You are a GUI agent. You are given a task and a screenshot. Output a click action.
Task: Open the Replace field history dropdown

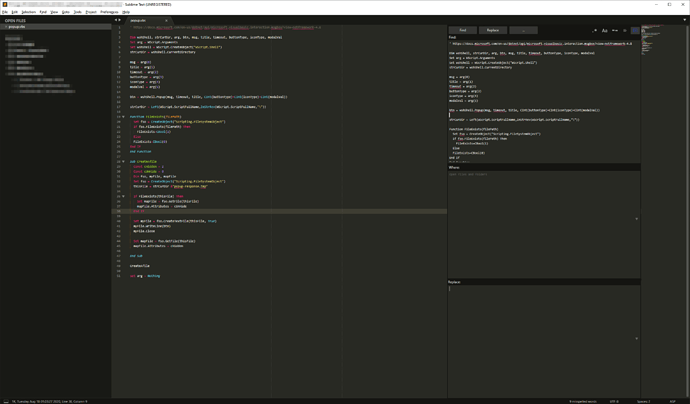point(636,338)
